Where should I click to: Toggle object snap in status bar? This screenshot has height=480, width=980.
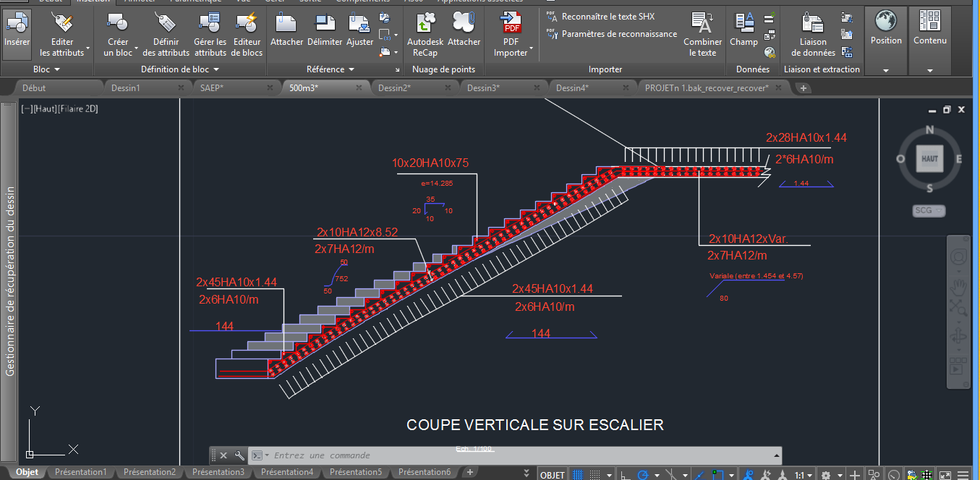tap(717, 475)
